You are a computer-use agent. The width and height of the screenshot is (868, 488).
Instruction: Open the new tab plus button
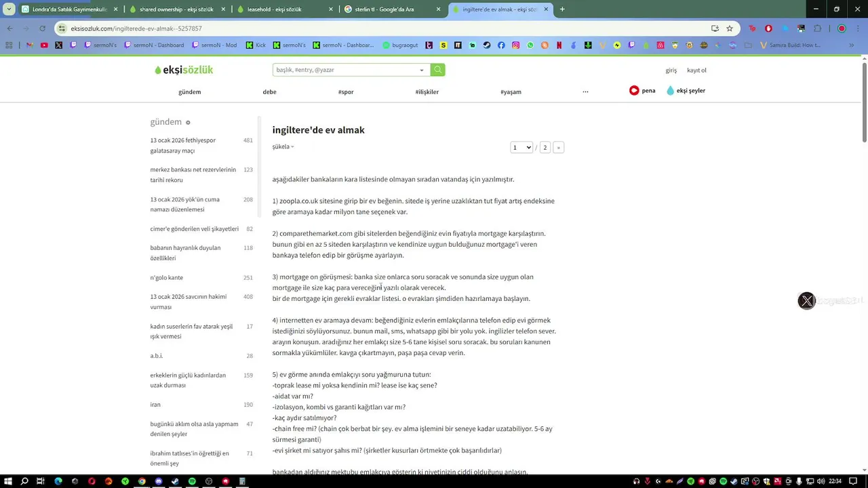pyautogui.click(x=562, y=9)
